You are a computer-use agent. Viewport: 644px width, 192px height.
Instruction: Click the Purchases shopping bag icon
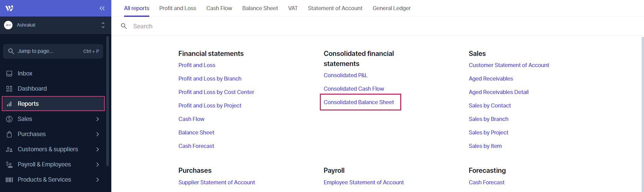(9, 134)
